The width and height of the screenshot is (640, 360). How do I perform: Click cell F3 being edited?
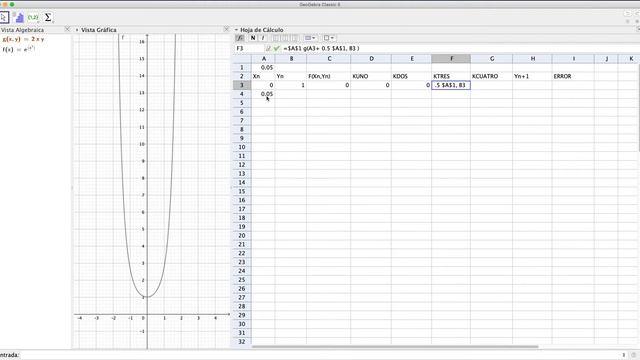point(451,85)
